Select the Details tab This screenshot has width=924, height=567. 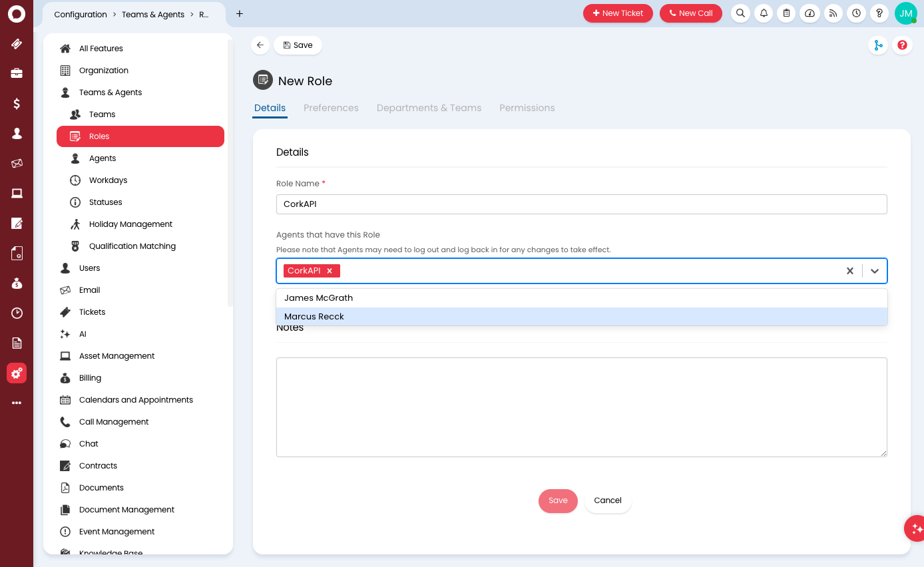click(270, 108)
